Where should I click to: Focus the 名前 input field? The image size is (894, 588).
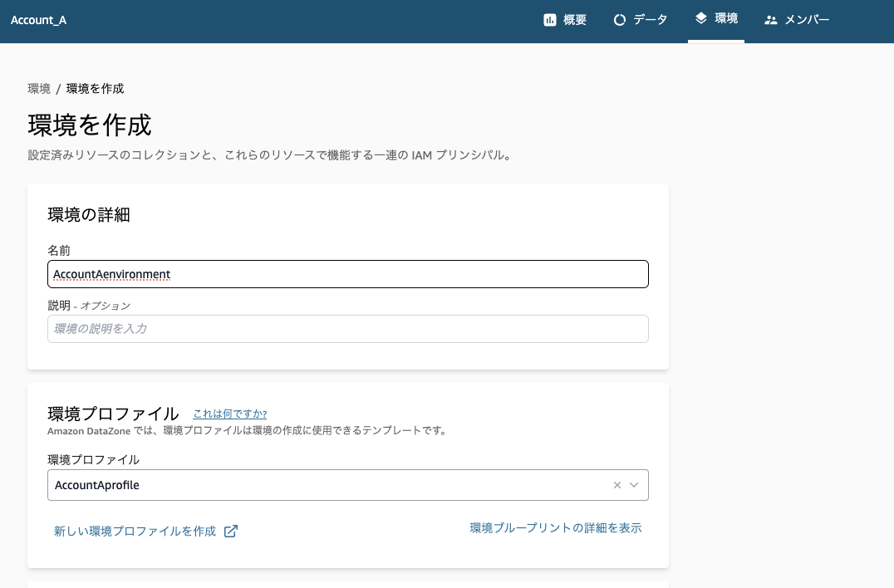[347, 273]
